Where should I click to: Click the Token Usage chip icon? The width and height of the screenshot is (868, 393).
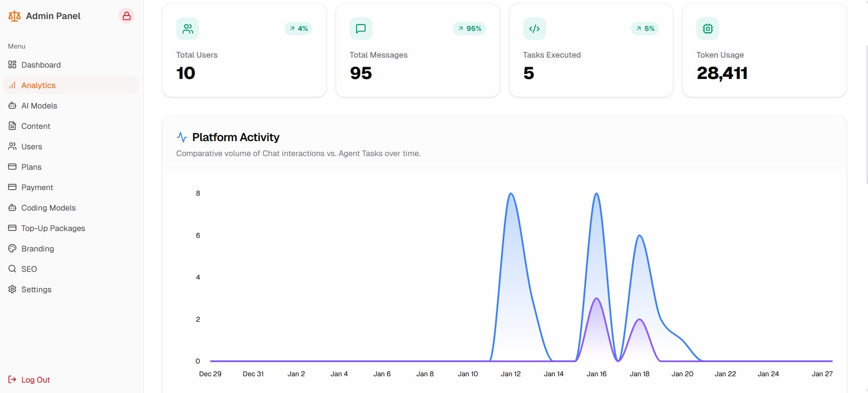click(x=708, y=29)
